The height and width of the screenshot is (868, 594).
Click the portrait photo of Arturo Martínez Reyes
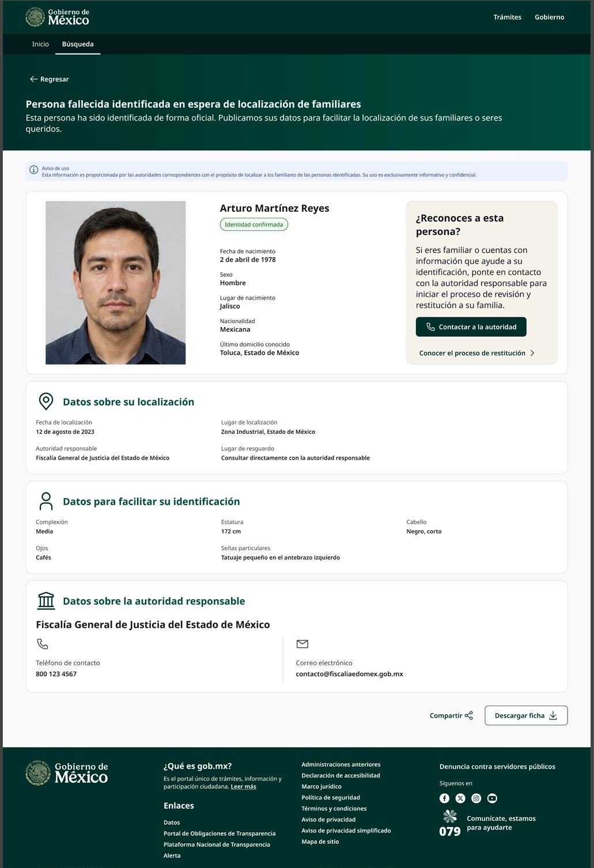point(116,282)
